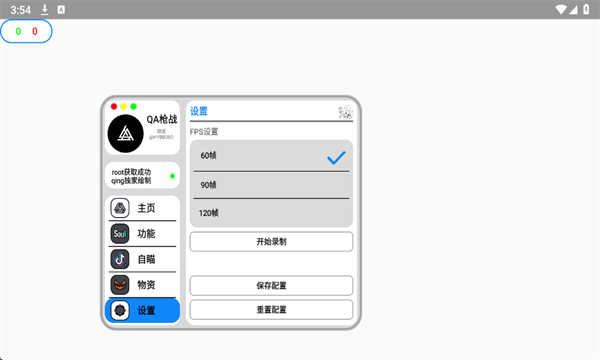Select the 120帧 FPS option
600x360 pixels.
[x=271, y=213]
